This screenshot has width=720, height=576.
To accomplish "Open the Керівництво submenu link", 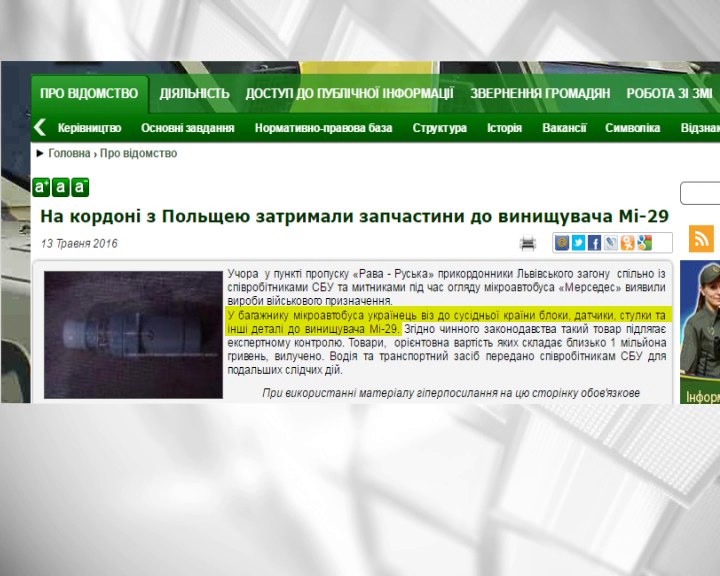I will point(89,128).
